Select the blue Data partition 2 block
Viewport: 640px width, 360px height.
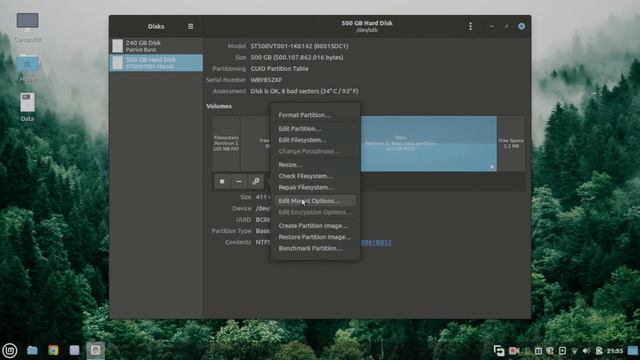(x=429, y=144)
